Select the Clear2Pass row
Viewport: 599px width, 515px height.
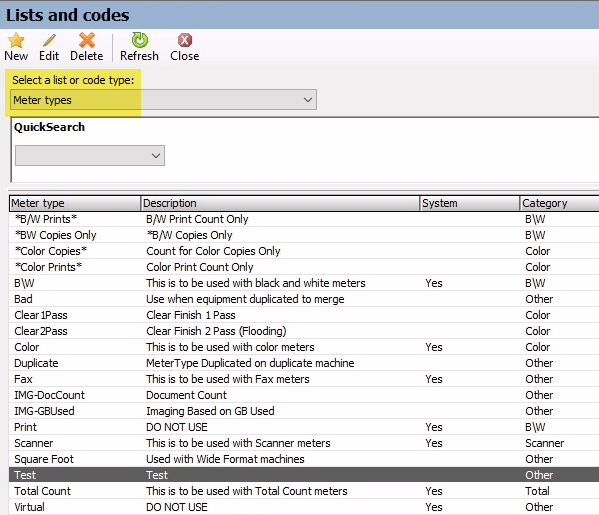tap(304, 331)
